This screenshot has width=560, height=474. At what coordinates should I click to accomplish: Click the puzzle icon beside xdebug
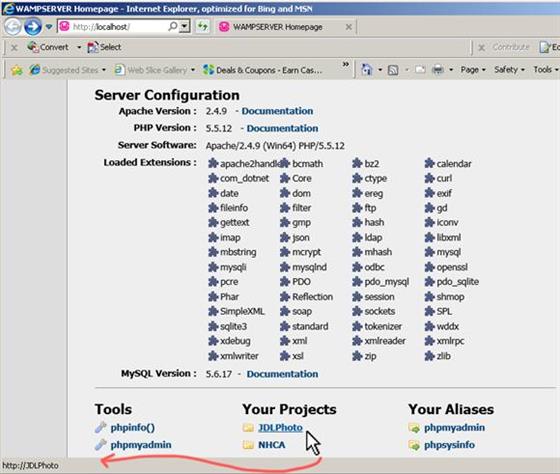[213, 341]
